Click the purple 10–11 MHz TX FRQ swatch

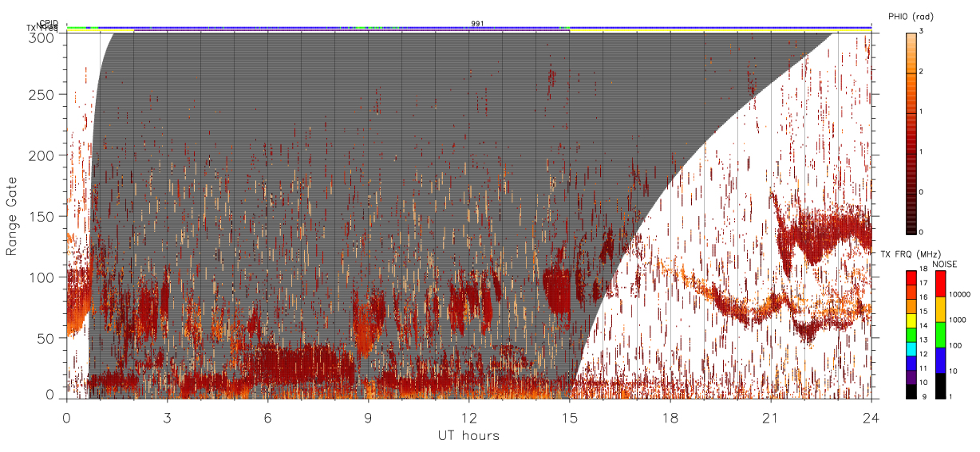click(x=911, y=377)
